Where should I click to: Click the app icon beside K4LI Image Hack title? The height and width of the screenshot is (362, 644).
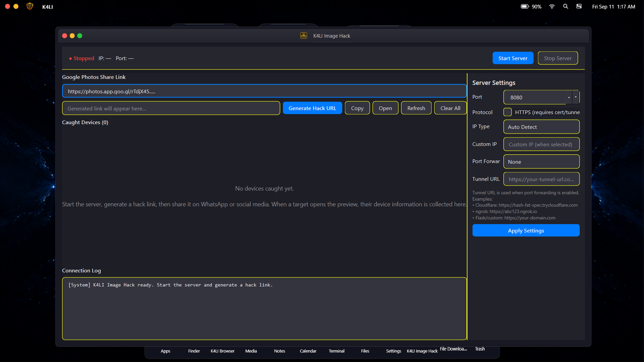click(x=304, y=35)
